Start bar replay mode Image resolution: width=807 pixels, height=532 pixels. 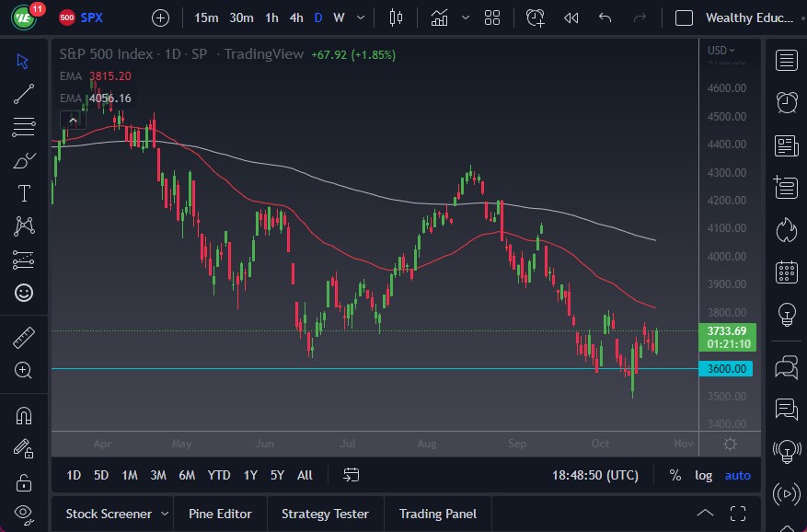click(571, 17)
